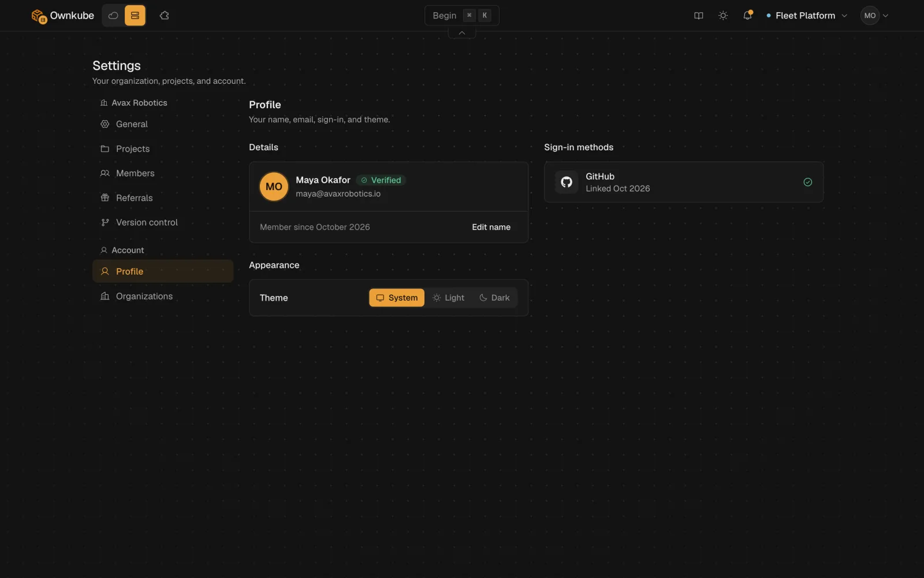The image size is (924, 578).
Task: Switch to the cloud view icon
Action: coord(113,16)
